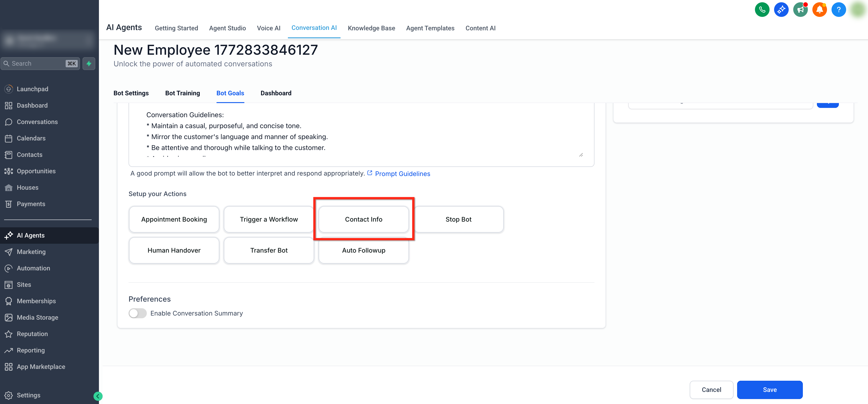The image size is (868, 404).
Task: Open the blue AI sparkle assistant icon
Action: tap(781, 9)
